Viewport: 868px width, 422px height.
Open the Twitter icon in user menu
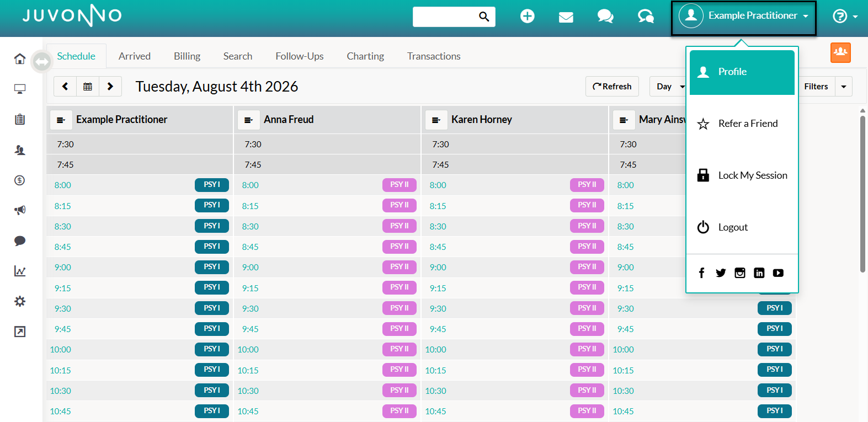(721, 273)
